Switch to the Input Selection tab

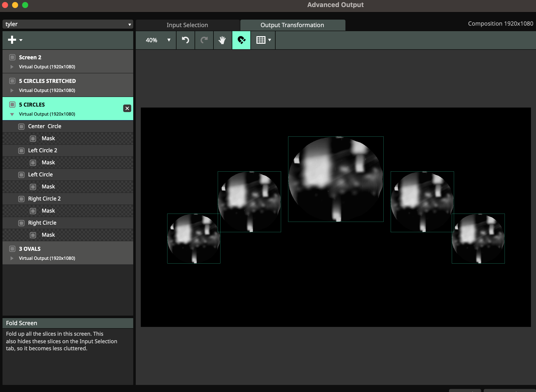pyautogui.click(x=187, y=25)
